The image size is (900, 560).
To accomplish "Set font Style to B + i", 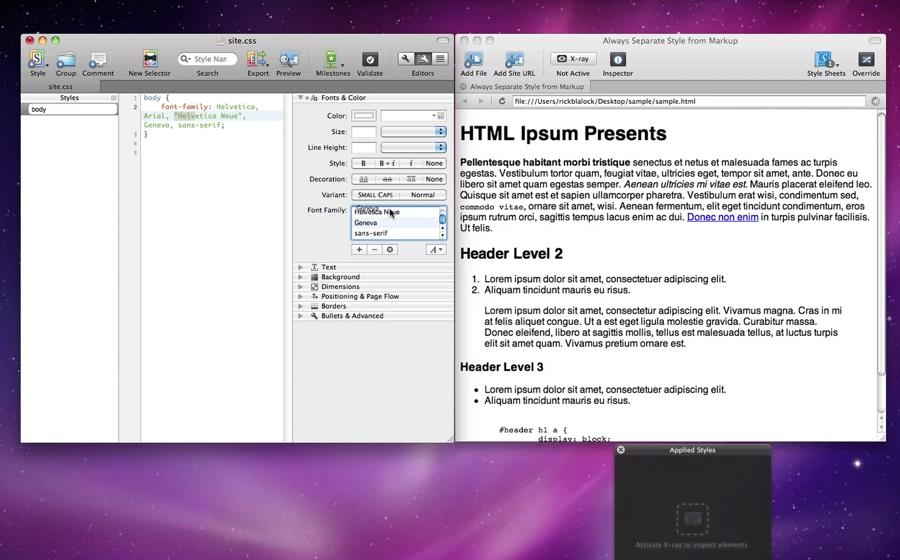I will (x=387, y=164).
